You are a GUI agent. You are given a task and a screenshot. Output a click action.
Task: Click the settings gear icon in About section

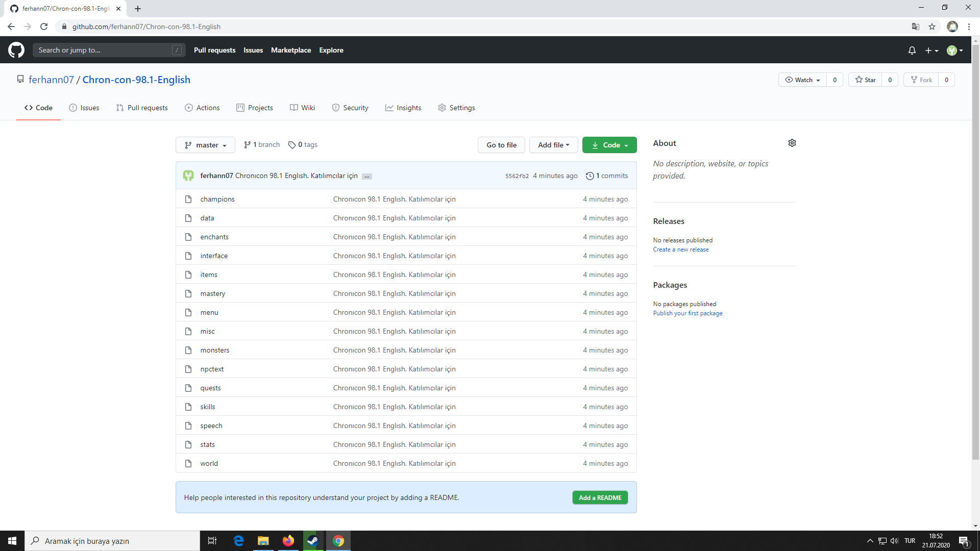[792, 143]
